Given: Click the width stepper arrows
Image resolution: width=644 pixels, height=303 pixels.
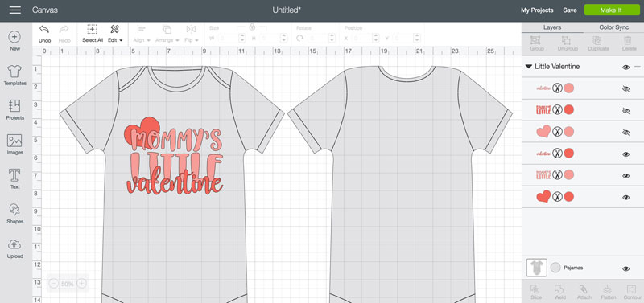Looking at the screenshot, I should pos(242,38).
